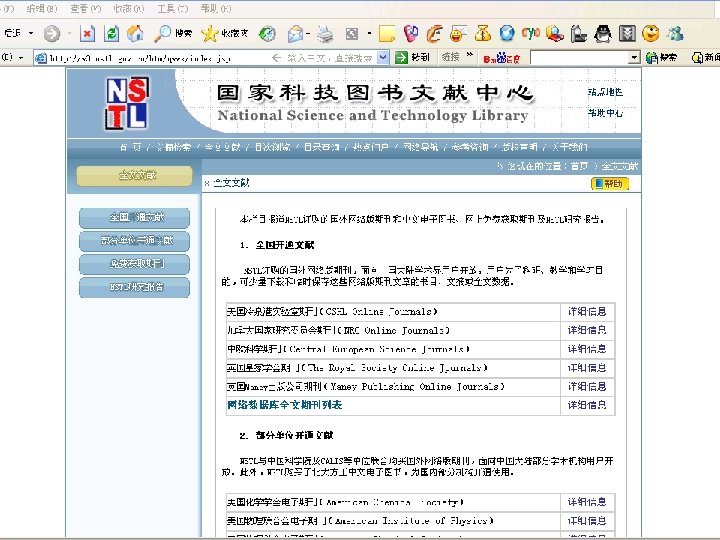
Task: Go to the browser Home page icon
Action: tap(135, 34)
